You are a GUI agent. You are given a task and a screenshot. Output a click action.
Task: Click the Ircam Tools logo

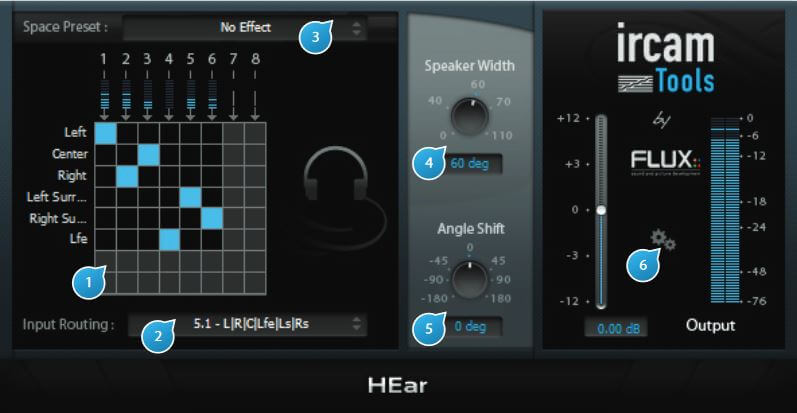pos(666,57)
